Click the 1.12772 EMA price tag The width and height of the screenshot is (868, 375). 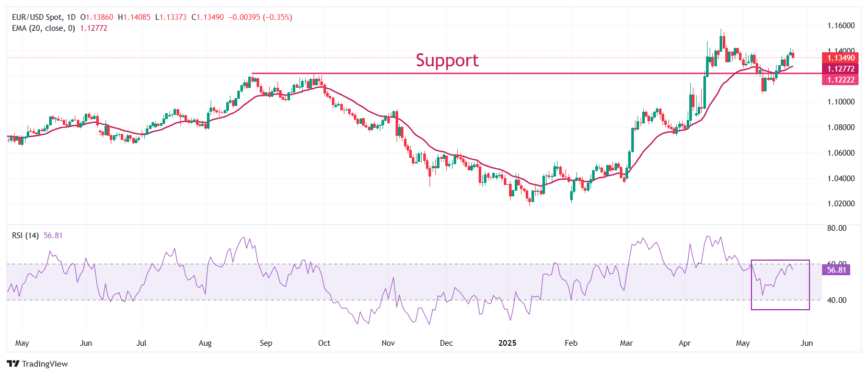[840, 69]
